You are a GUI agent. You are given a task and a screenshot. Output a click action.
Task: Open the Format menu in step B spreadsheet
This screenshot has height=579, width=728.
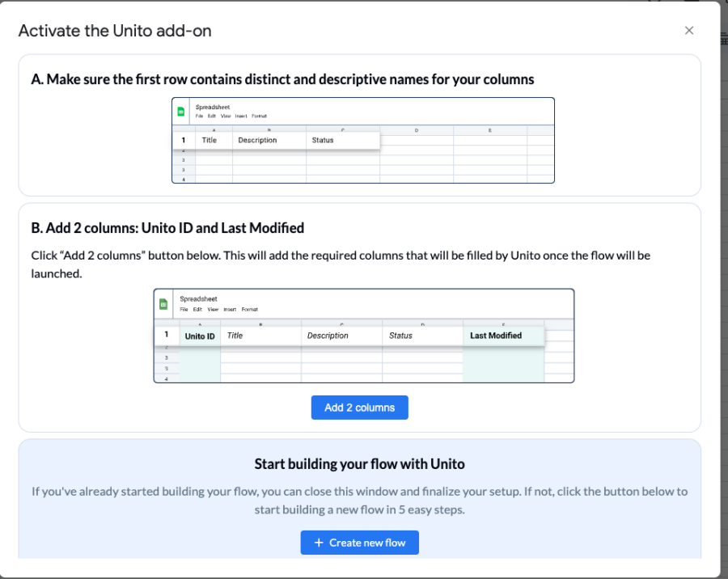248,309
